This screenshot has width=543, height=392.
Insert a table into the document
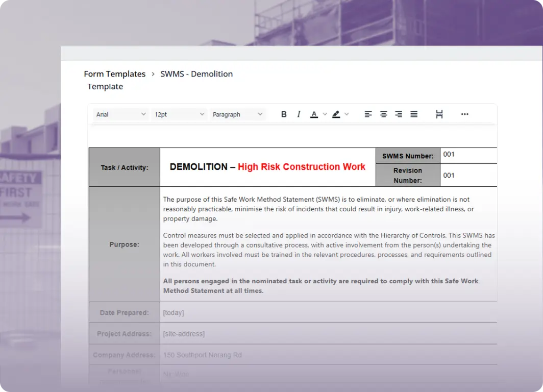tap(439, 114)
